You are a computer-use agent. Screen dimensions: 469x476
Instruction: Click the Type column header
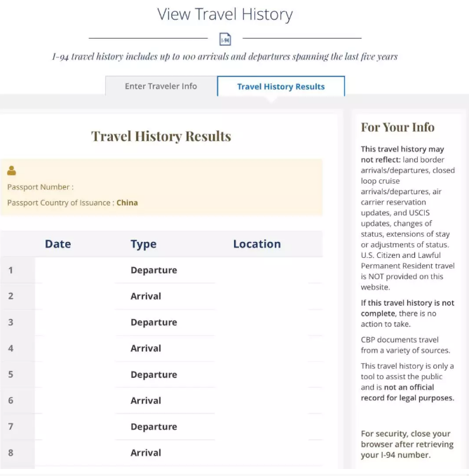click(143, 244)
